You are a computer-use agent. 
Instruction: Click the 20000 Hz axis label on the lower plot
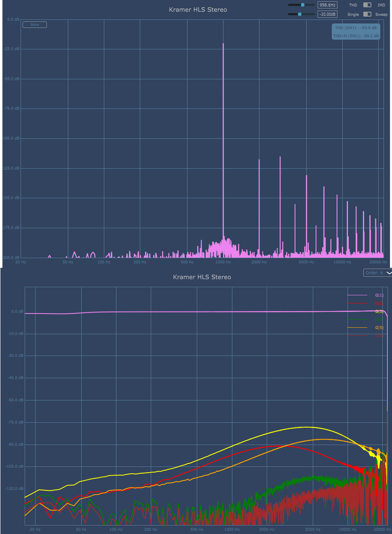pyautogui.click(x=382, y=529)
